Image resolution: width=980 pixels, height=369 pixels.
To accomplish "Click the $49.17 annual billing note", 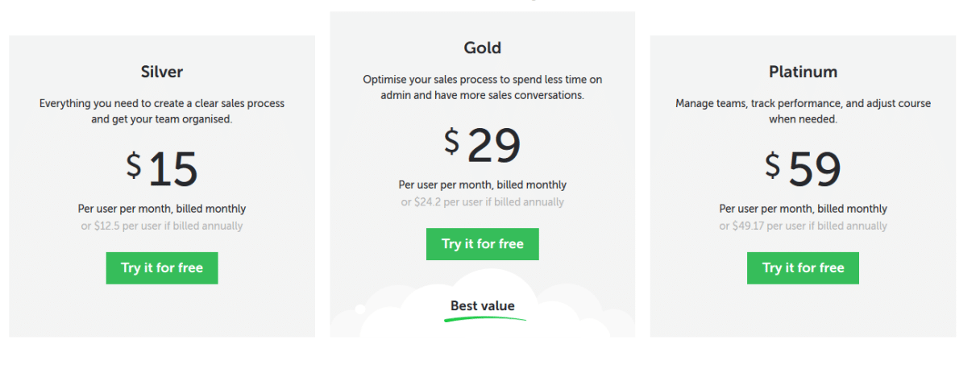I will pyautogui.click(x=804, y=226).
